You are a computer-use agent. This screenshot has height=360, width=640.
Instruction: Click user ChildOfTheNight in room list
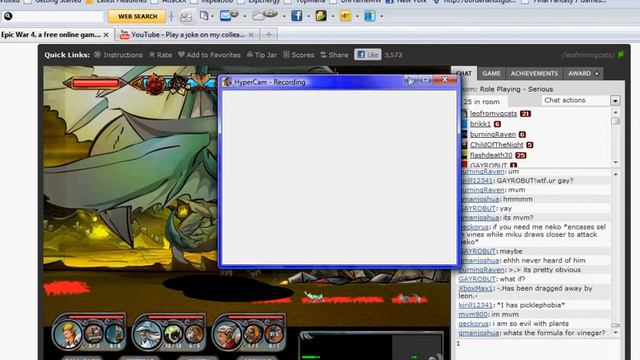(x=496, y=145)
